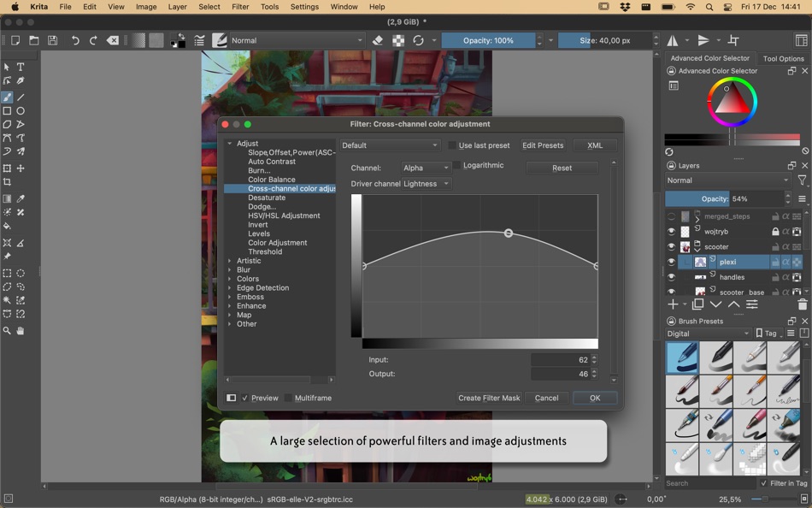Viewport: 812px width, 508px height.
Task: Select the Pan hand tool
Action: [21, 331]
